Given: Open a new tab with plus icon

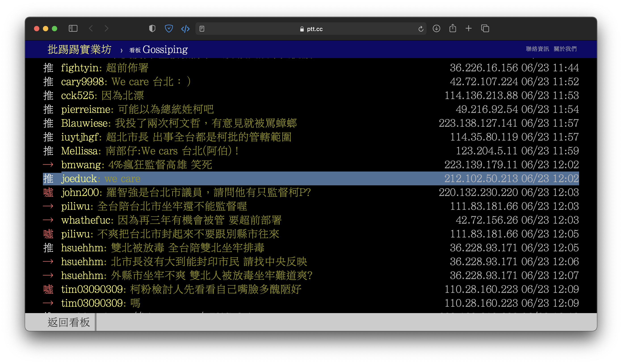Looking at the screenshot, I should pyautogui.click(x=469, y=29).
